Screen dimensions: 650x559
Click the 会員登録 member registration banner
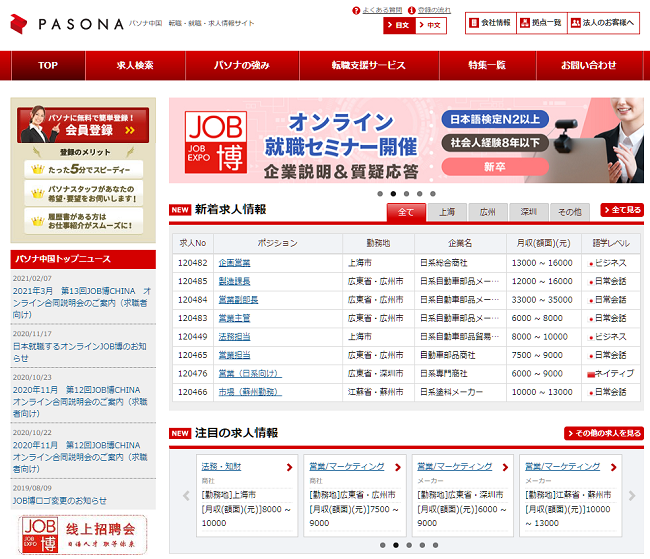[83, 125]
